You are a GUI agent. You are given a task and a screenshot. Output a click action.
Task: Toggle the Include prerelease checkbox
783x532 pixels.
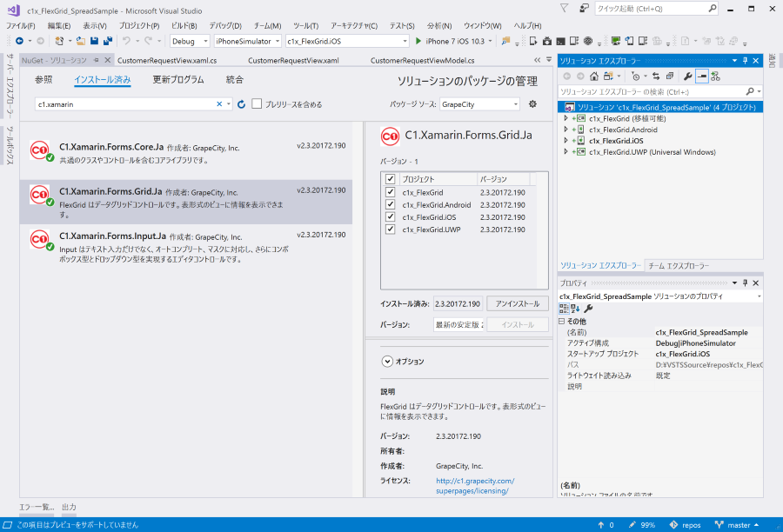[x=257, y=103]
